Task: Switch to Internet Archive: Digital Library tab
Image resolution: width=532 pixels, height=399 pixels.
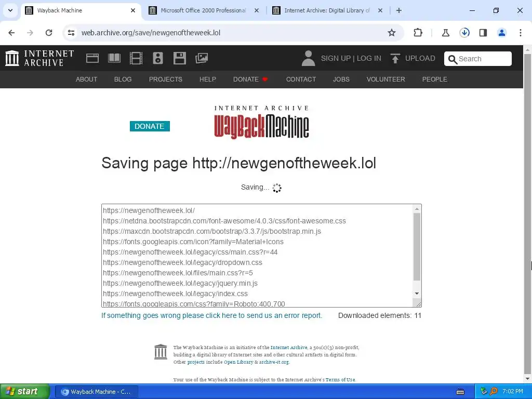Action: (x=327, y=10)
